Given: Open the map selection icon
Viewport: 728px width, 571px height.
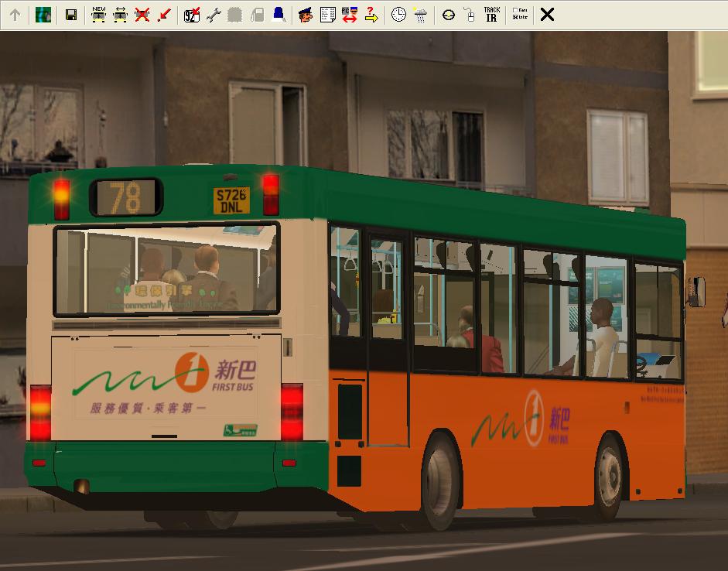Looking at the screenshot, I should point(43,15).
